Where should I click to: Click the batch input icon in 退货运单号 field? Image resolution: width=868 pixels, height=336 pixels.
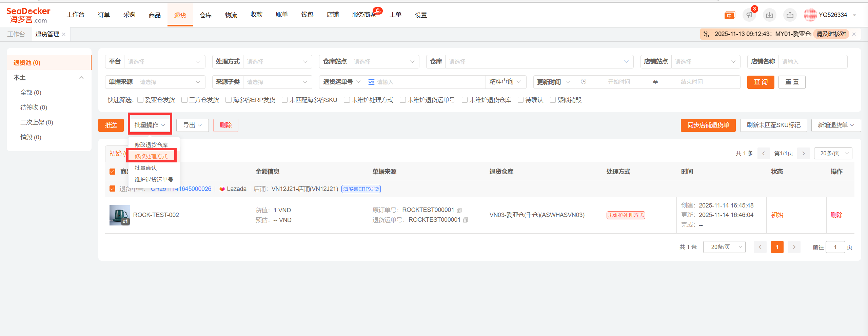tap(371, 82)
